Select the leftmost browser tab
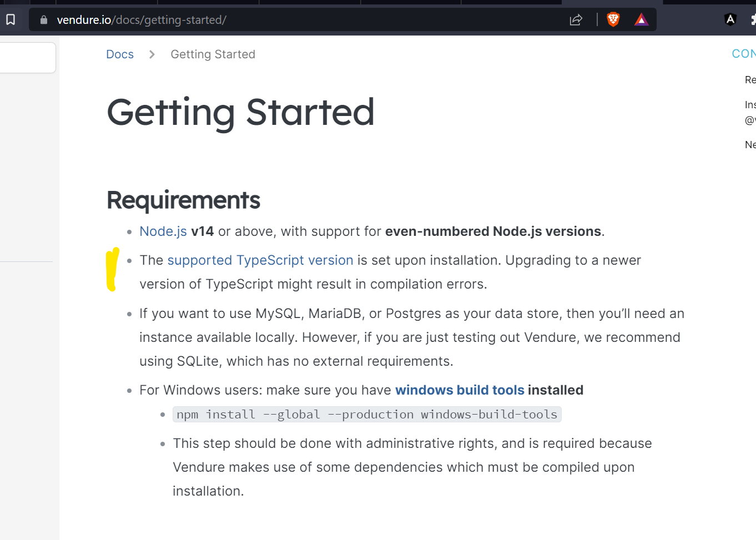Image resolution: width=756 pixels, height=540 pixels. pos(17,2)
